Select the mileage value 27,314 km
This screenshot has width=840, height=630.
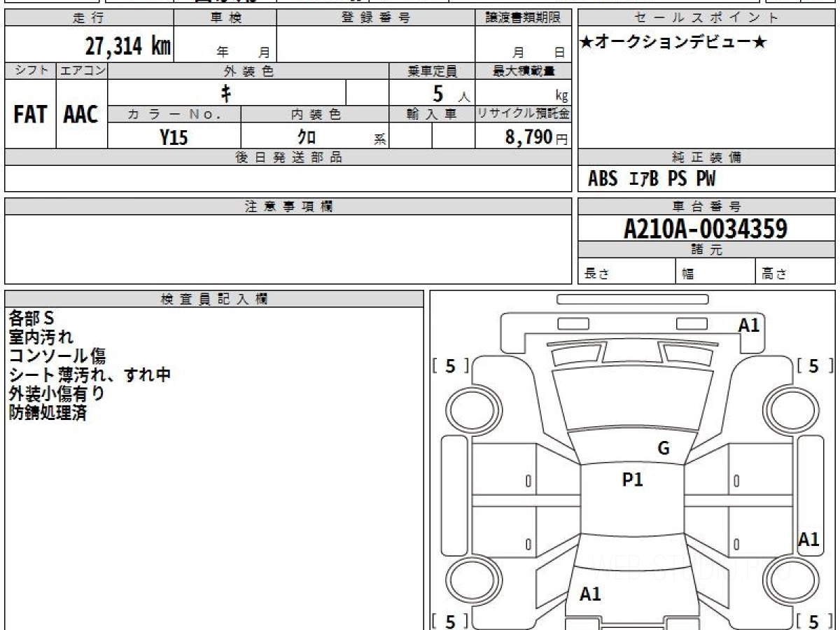[128, 45]
